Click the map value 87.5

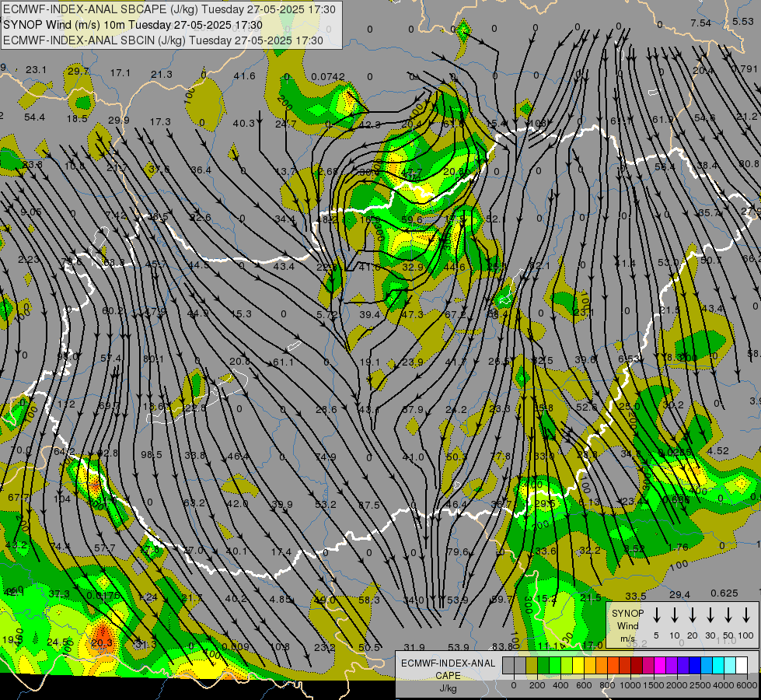(x=369, y=506)
